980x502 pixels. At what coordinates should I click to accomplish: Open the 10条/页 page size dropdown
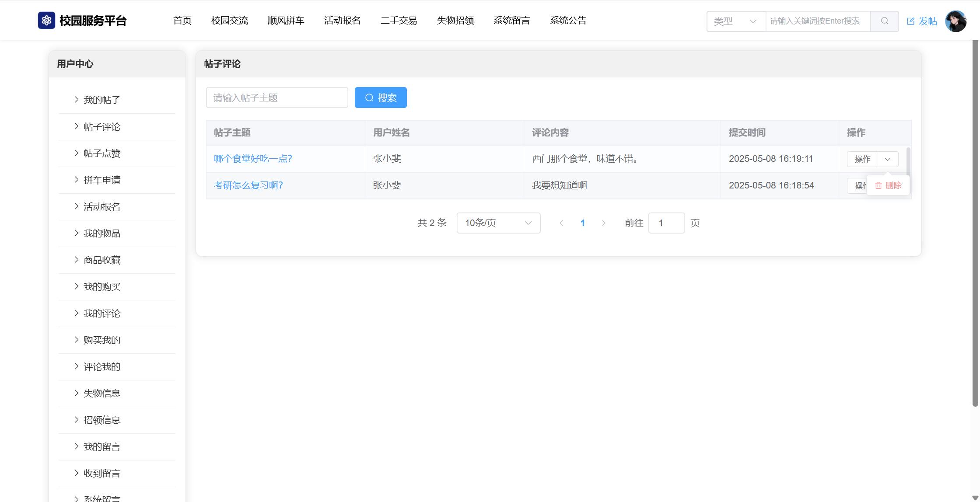[x=498, y=223]
